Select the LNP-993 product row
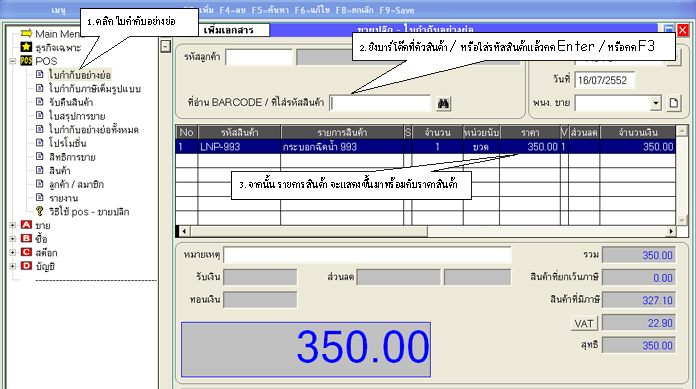Viewport: 696px width, 389px height. (426, 147)
